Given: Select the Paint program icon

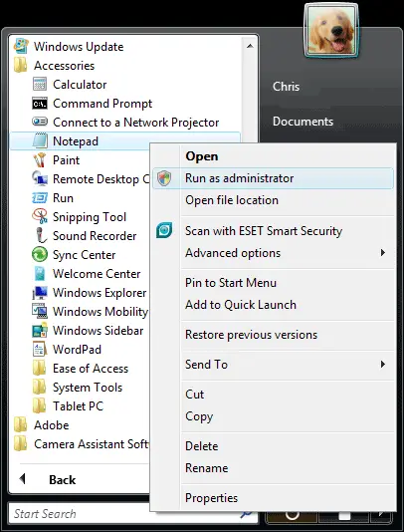Looking at the screenshot, I should click(40, 159).
